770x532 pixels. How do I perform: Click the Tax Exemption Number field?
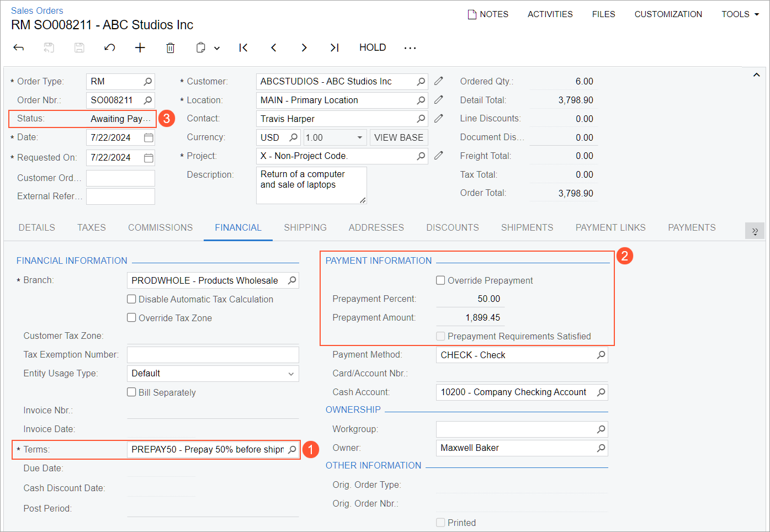click(x=213, y=355)
